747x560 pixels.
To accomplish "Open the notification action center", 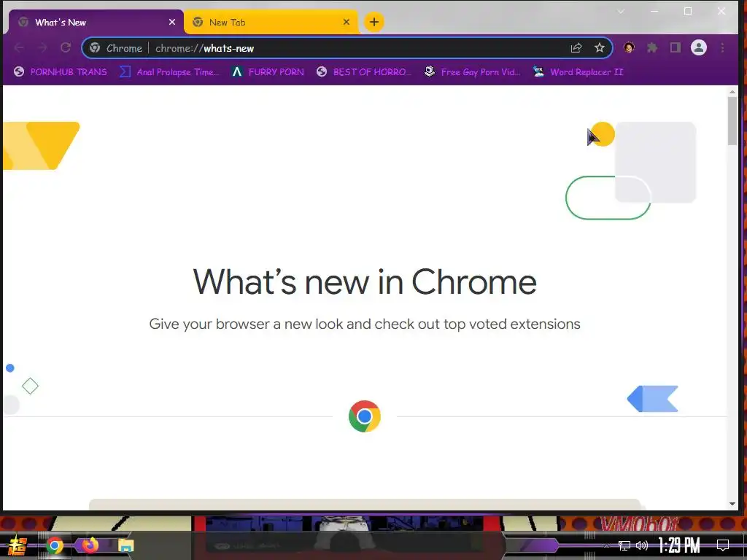I will (723, 545).
